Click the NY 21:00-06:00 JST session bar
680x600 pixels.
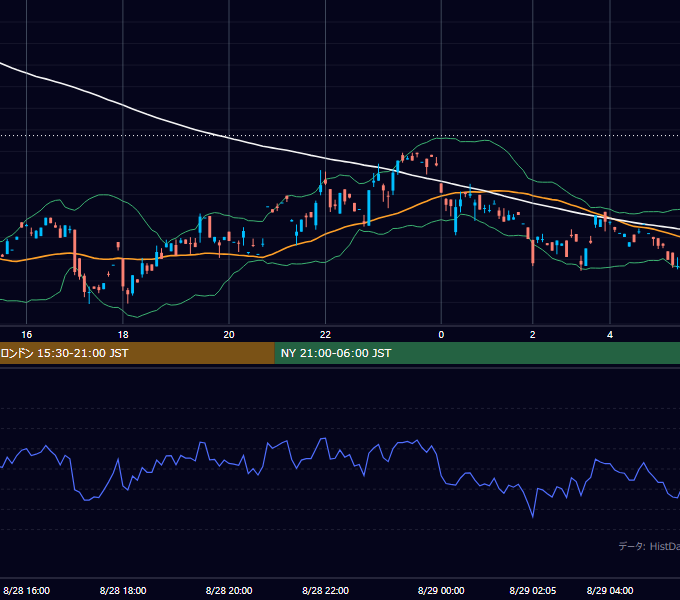477,353
